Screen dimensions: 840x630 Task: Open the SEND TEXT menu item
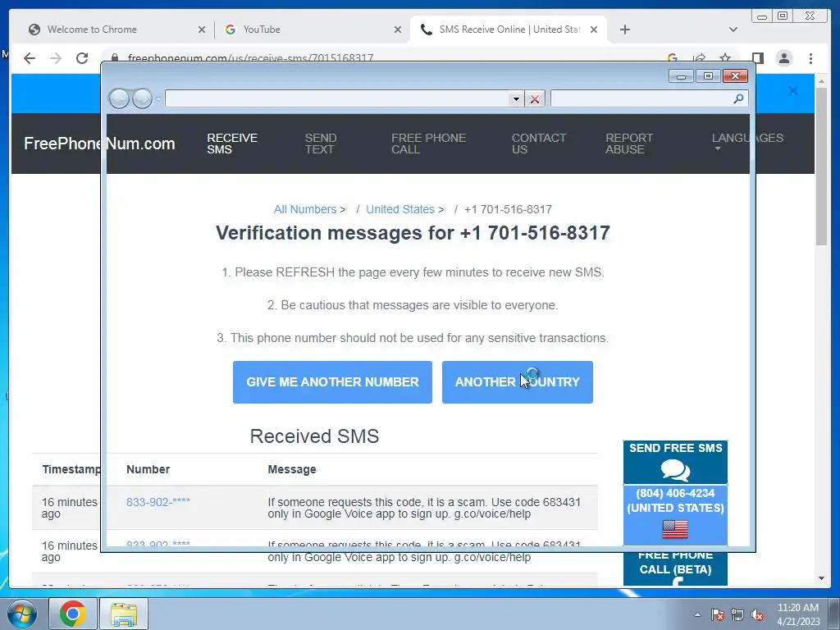pyautogui.click(x=321, y=144)
